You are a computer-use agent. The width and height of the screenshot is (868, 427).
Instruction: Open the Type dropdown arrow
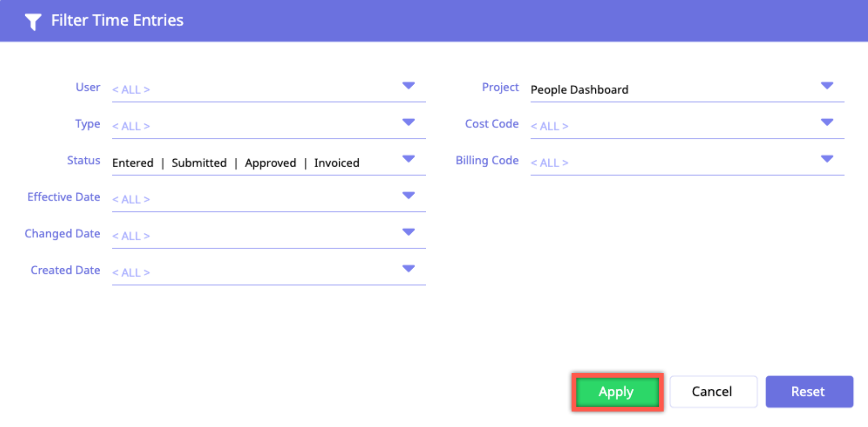pyautogui.click(x=408, y=122)
